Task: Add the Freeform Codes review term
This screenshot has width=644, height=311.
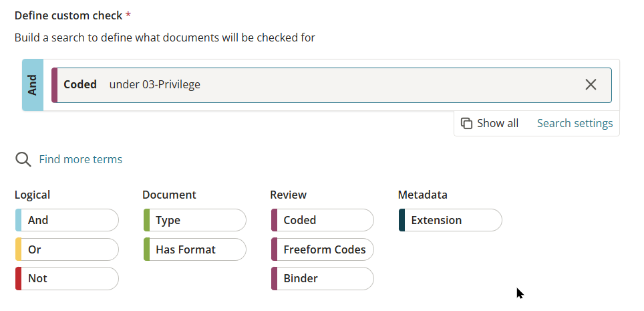Action: pyautogui.click(x=323, y=249)
